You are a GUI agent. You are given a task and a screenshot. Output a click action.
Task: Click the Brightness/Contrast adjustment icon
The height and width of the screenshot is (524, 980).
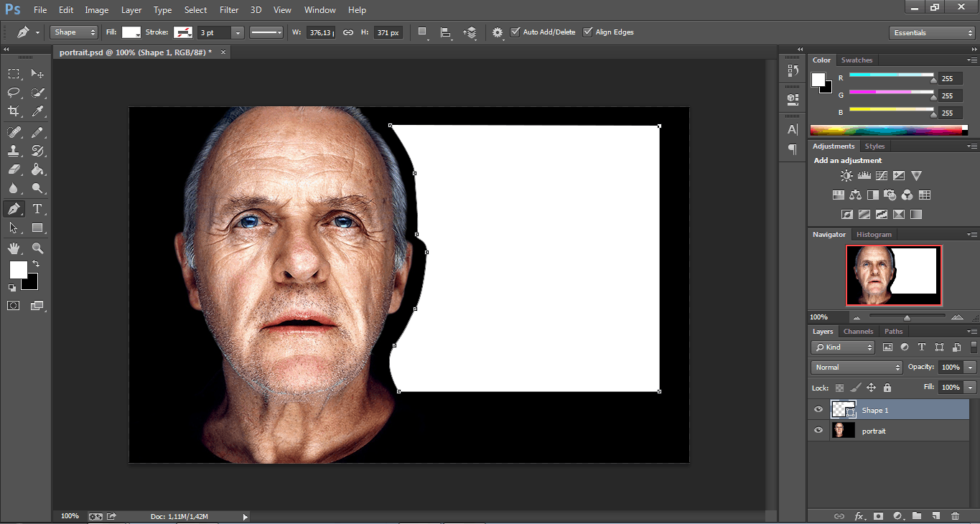[x=846, y=176]
